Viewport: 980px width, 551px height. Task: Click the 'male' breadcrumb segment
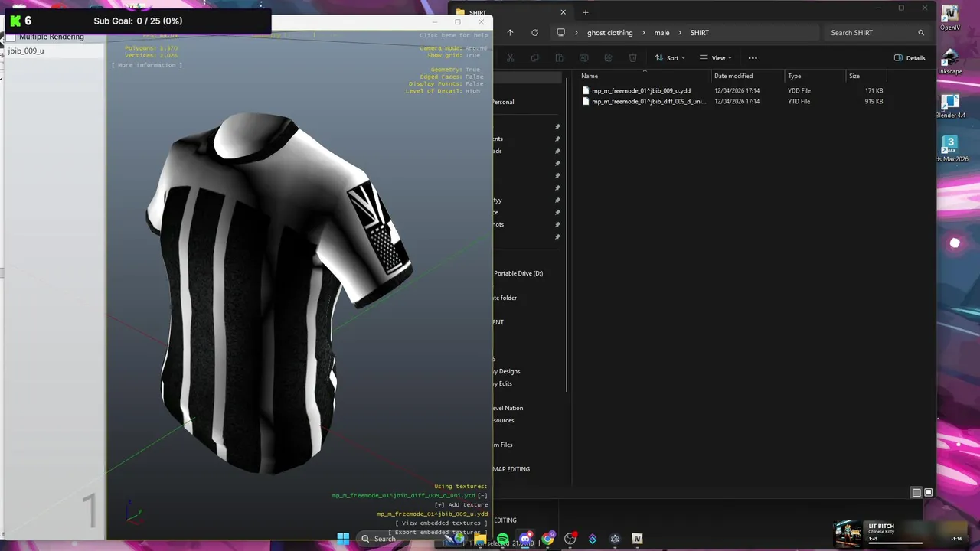pyautogui.click(x=661, y=33)
